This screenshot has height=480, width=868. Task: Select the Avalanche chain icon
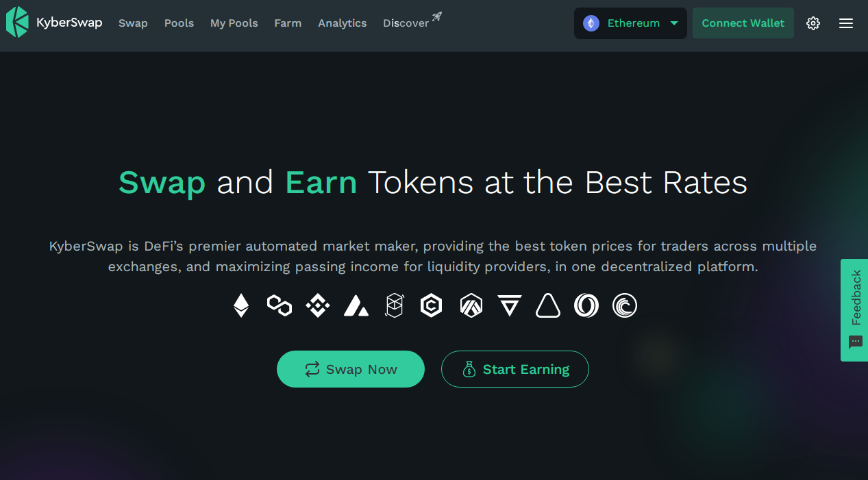pos(356,305)
